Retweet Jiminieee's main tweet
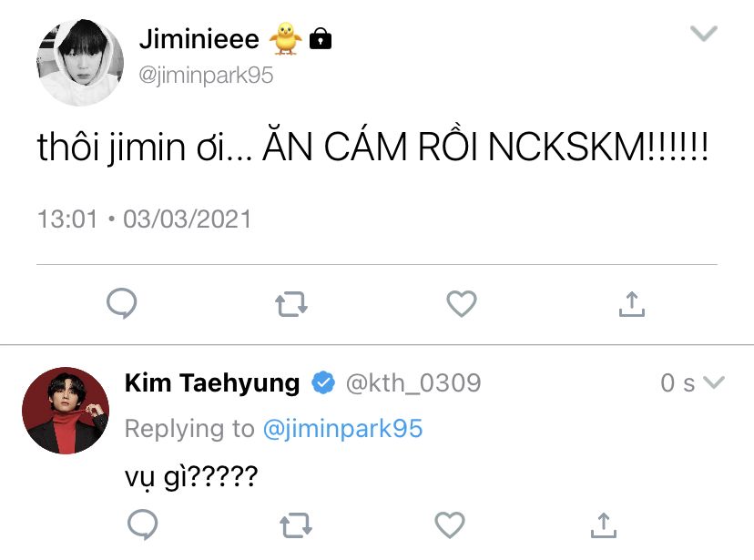The width and height of the screenshot is (754, 560). pyautogui.click(x=291, y=304)
